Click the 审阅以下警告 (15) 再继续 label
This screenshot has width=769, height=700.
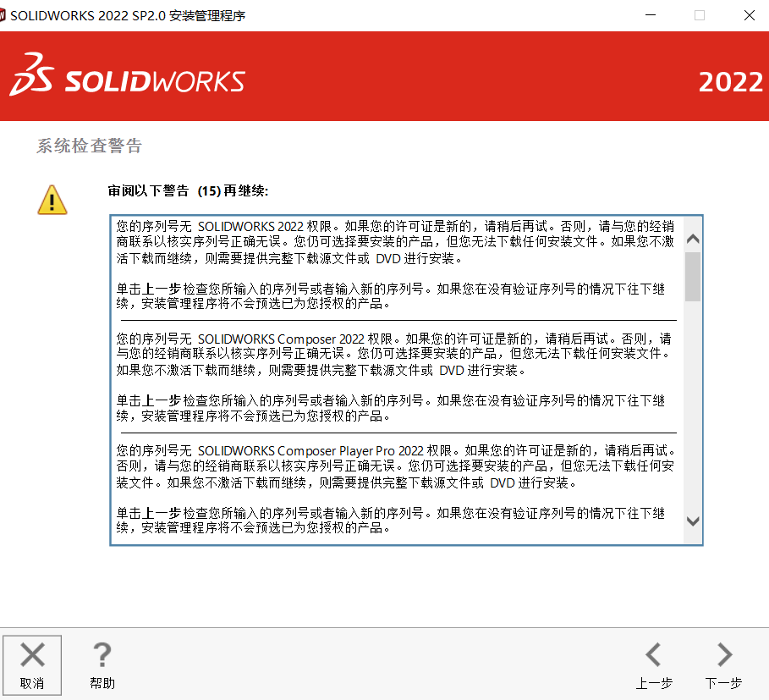pyautogui.click(x=188, y=190)
